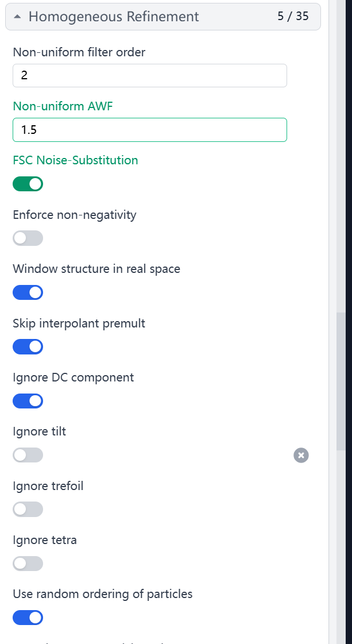Screen dimensions: 352x644
Task: Disable FSC Noise-Substitution toggle
Action: [x=28, y=184]
